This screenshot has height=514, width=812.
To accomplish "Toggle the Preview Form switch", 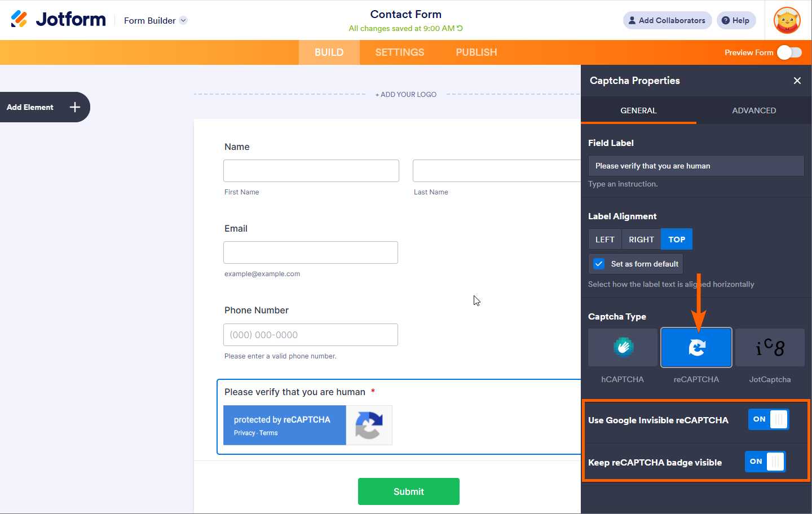I will [789, 52].
